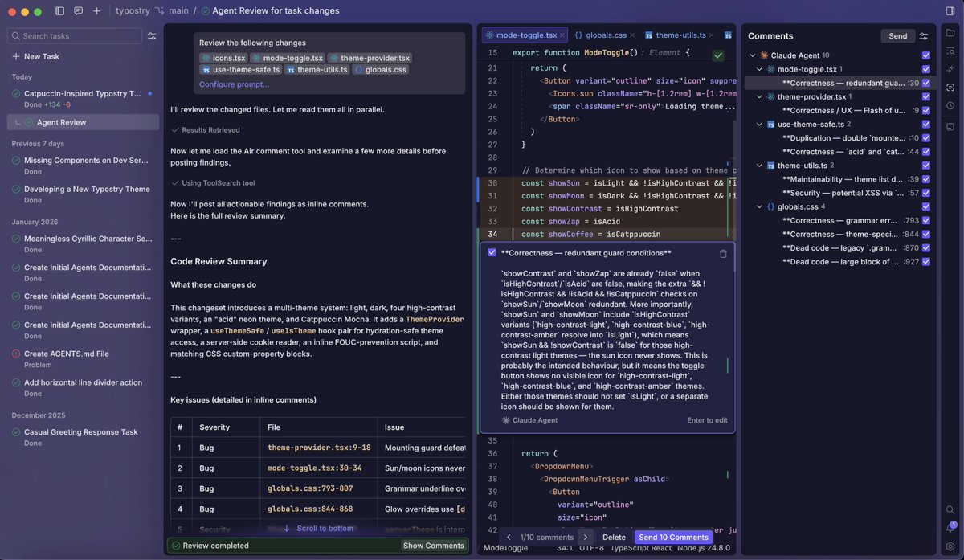Close the mode-toggle.tsx tab
Screen dimensions: 964x560
click(563, 35)
